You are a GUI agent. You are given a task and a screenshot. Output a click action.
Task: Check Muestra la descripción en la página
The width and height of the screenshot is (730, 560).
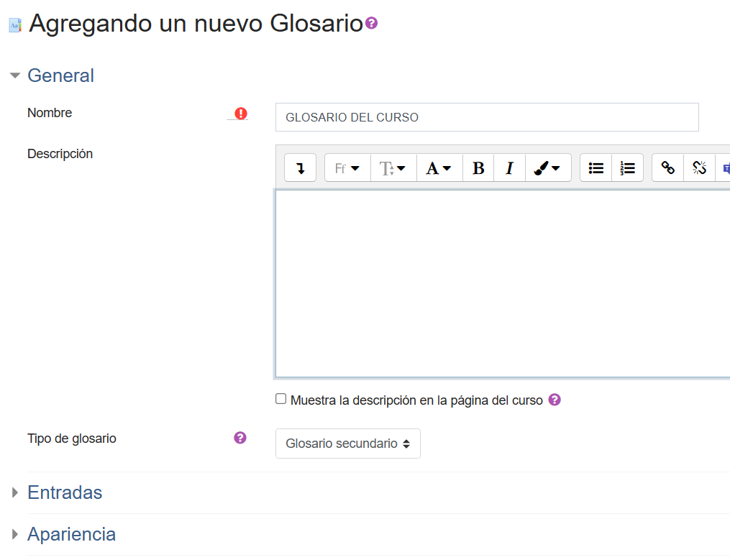coord(280,398)
